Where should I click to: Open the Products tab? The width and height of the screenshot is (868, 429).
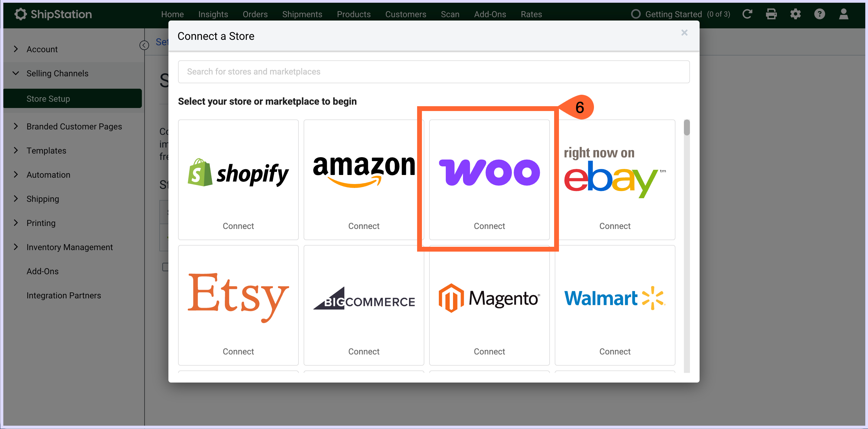coord(353,14)
